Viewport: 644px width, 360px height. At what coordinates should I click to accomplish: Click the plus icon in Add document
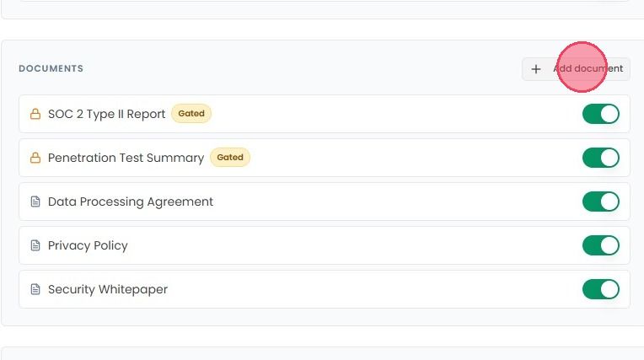535,69
